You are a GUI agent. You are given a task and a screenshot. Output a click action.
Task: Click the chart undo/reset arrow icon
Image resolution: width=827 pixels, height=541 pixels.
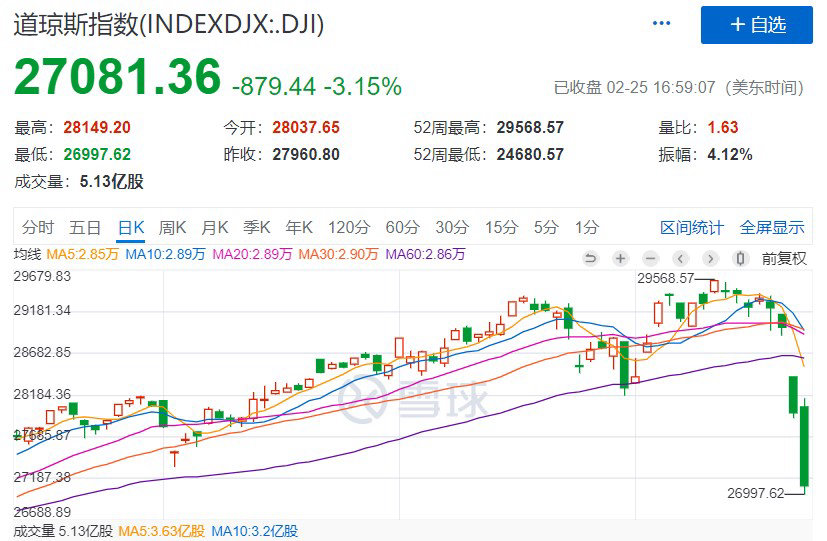pos(590,258)
